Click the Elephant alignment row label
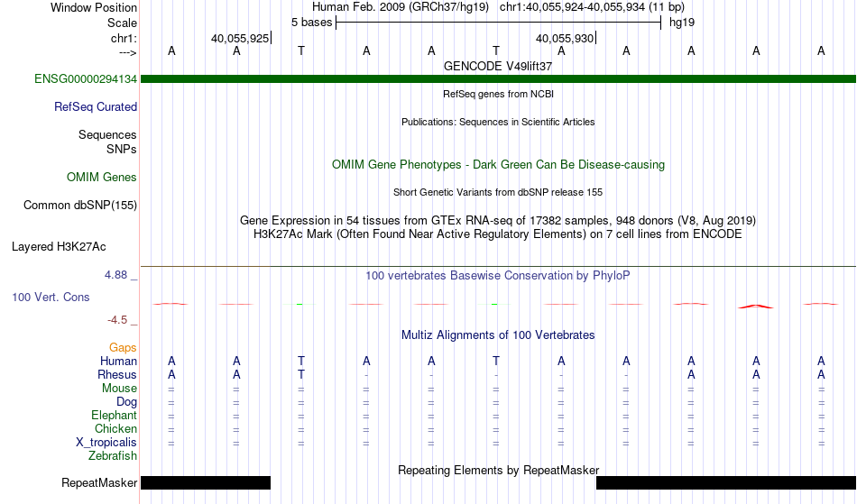The image size is (857, 504). pyautogui.click(x=114, y=416)
